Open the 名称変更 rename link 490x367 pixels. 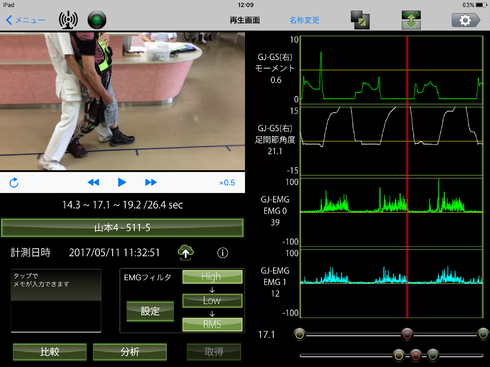(304, 20)
